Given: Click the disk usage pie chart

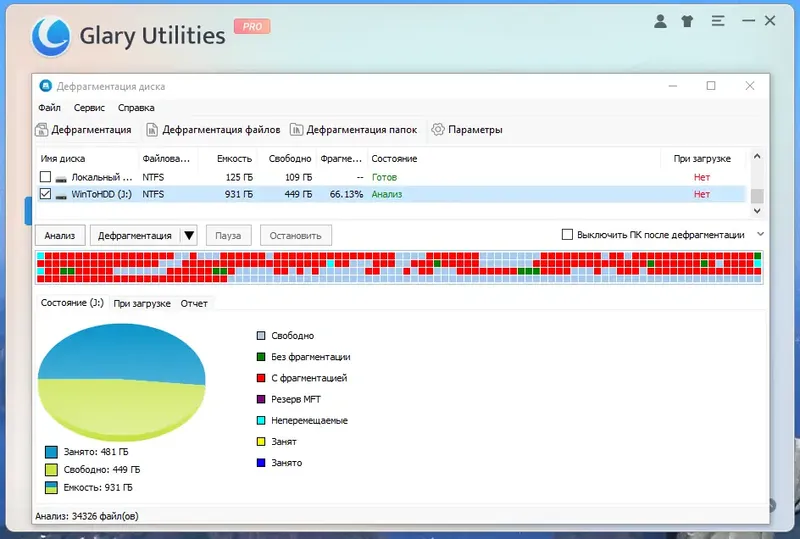Looking at the screenshot, I should [121, 382].
